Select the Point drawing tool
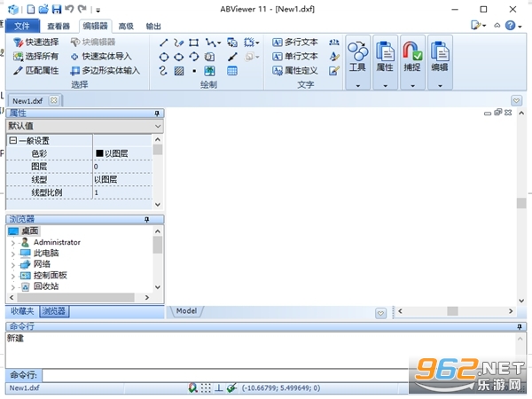 (x=194, y=71)
